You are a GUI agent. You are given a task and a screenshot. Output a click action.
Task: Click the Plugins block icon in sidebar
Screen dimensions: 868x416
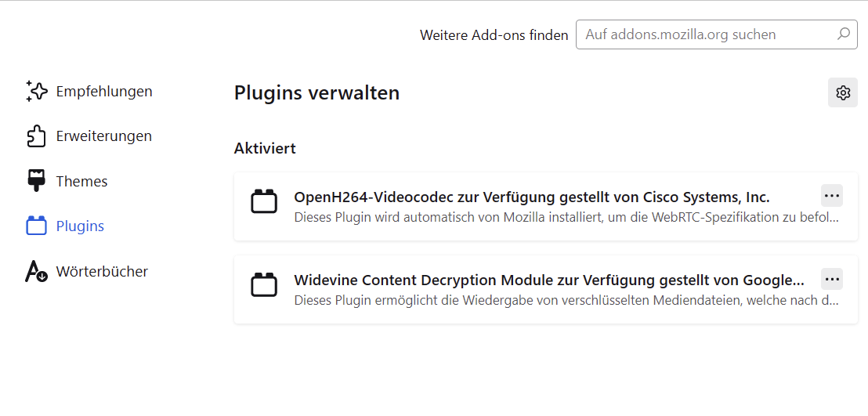pos(36,226)
